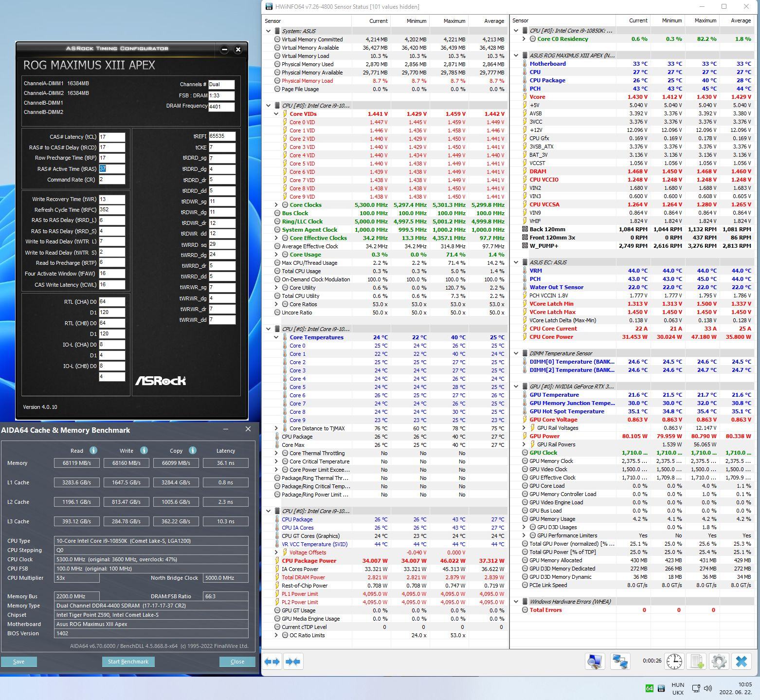
Task: Open the volume speaker tray icon
Action: coord(708,688)
